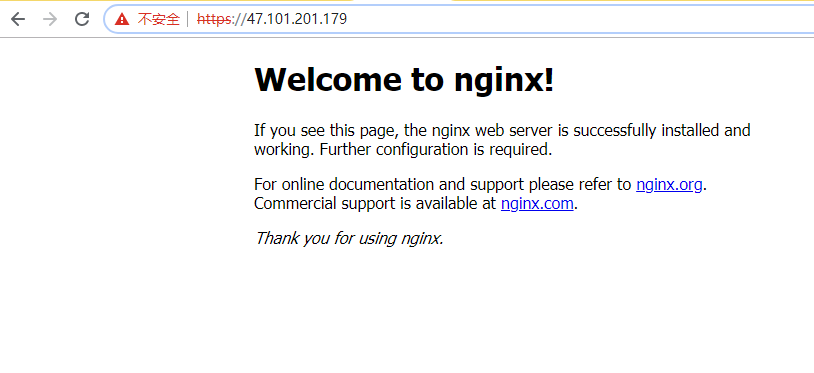Viewport: 814px width, 373px height.
Task: Click 'Commercial support is available at' text
Action: [x=375, y=204]
